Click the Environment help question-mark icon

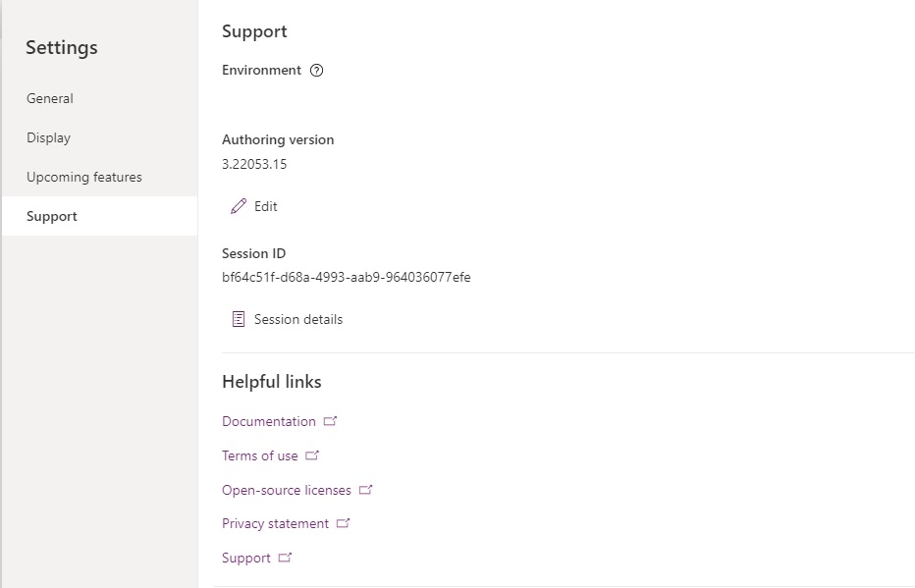[x=316, y=71]
